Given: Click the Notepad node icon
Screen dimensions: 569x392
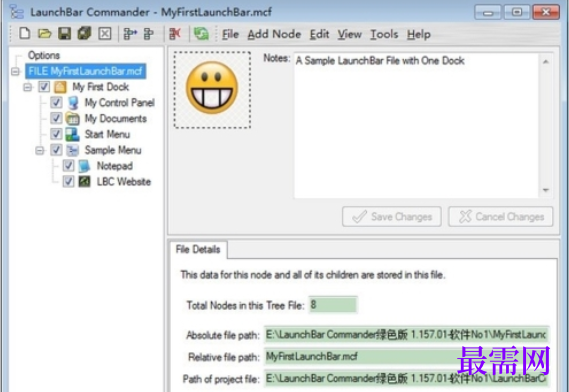Looking at the screenshot, I should 85,166.
